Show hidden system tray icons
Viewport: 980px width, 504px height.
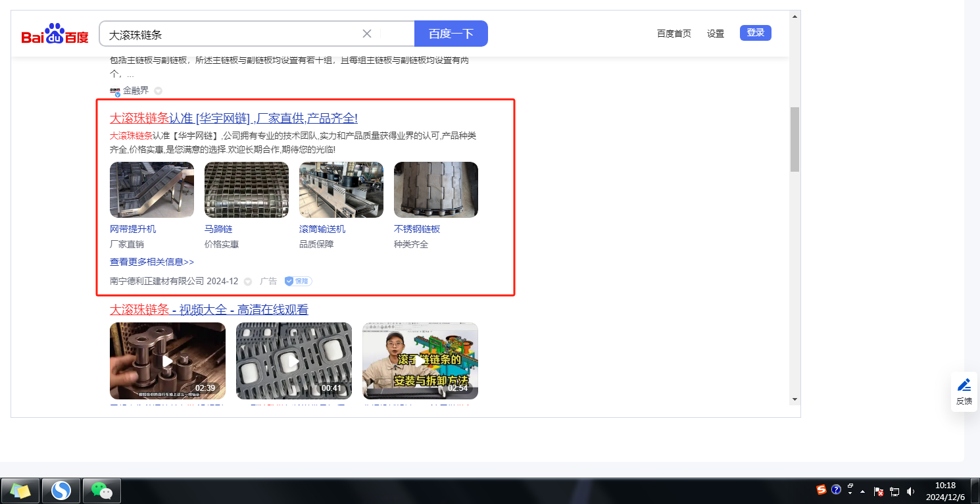863,491
